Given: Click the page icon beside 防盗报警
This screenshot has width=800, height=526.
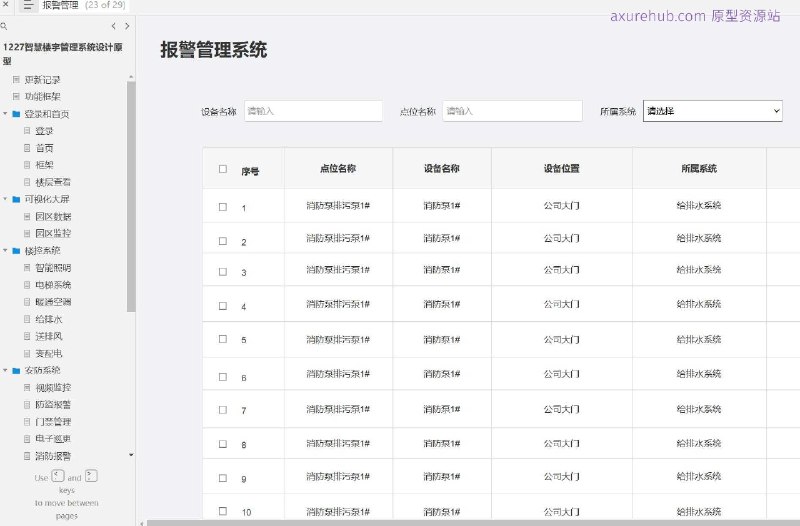Looking at the screenshot, I should click(x=27, y=405).
